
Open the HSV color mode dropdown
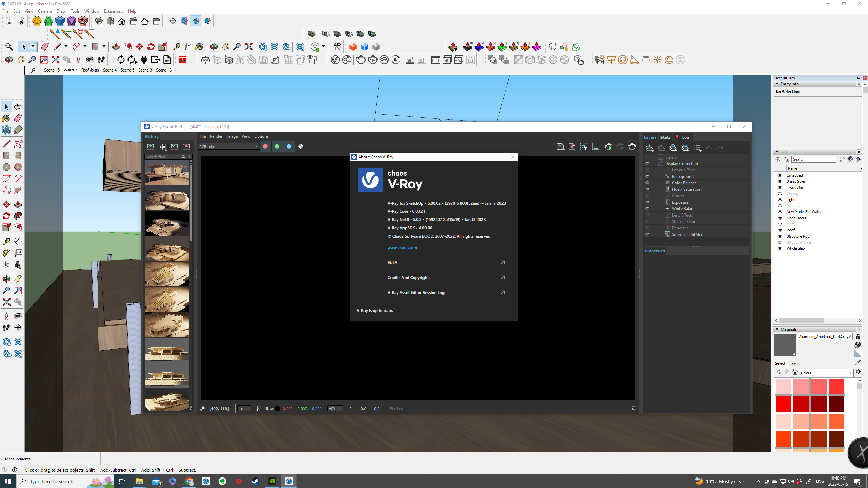(x=335, y=409)
